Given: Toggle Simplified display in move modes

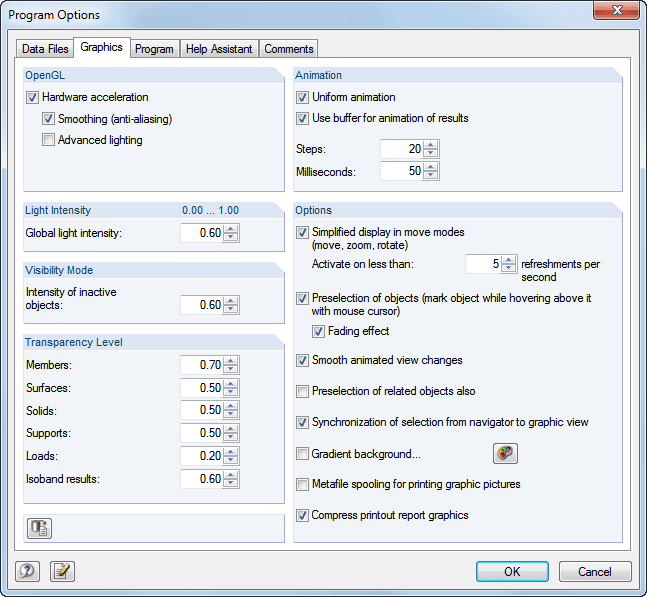Looking at the screenshot, I should click(x=302, y=232).
